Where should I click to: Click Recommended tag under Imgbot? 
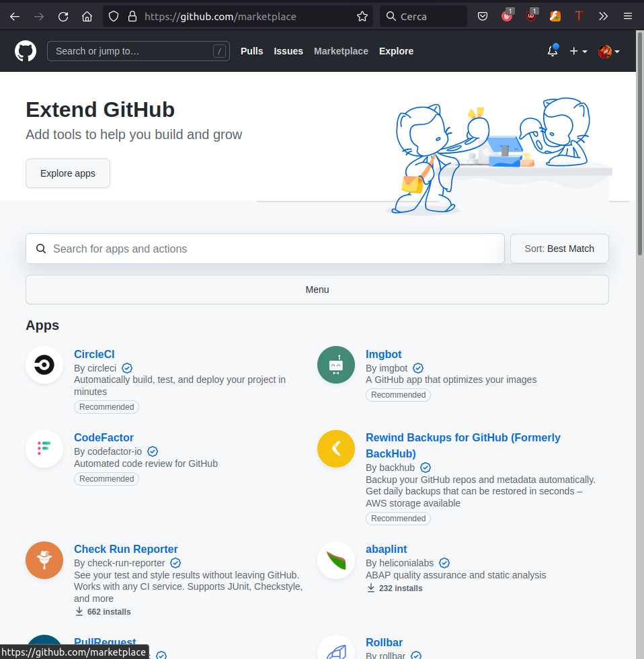[398, 394]
